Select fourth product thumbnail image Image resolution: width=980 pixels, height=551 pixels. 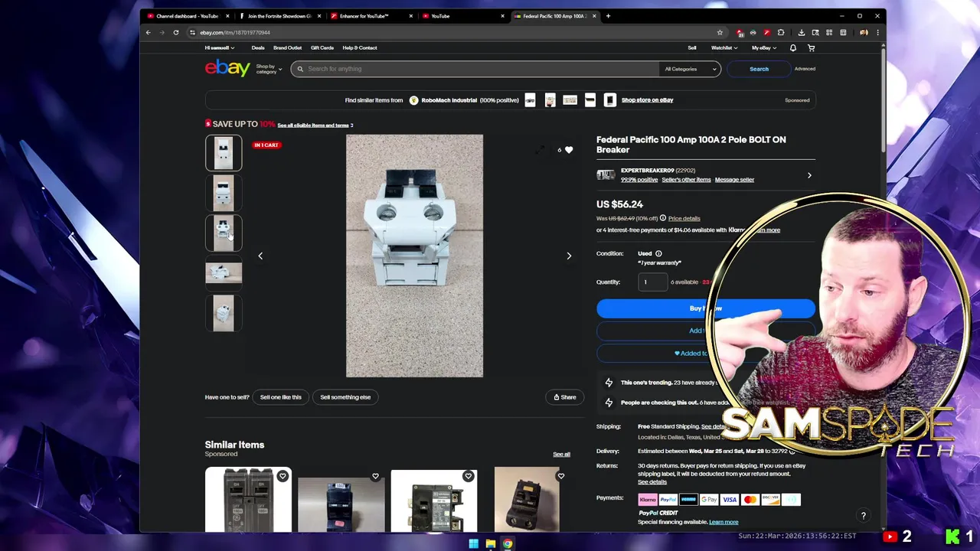pyautogui.click(x=224, y=272)
